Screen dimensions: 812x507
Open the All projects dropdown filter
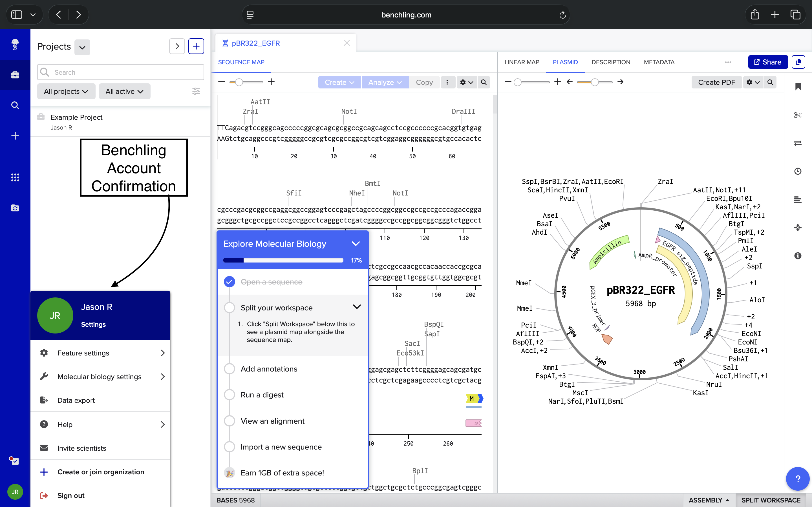pyautogui.click(x=66, y=91)
